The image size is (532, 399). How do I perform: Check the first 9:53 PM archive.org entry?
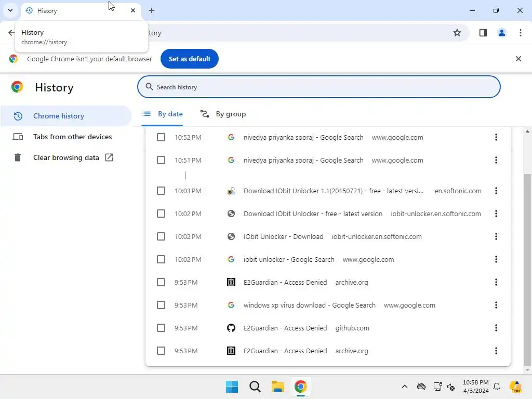(161, 282)
